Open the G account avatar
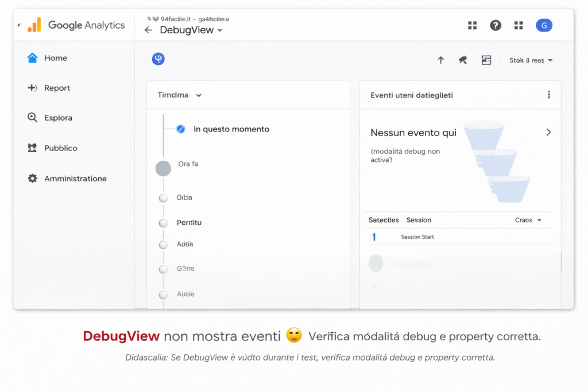Image resolution: width=588 pixels, height=392 pixels. (x=544, y=25)
